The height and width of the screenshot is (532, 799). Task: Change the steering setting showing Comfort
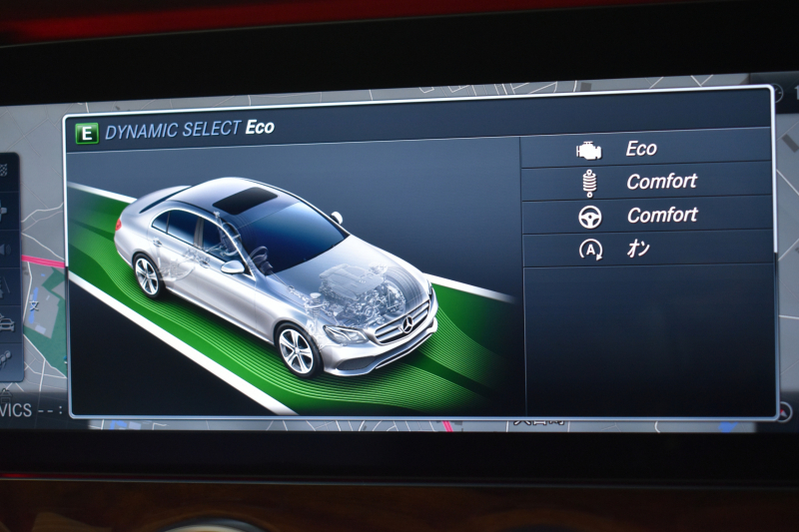coord(661,216)
